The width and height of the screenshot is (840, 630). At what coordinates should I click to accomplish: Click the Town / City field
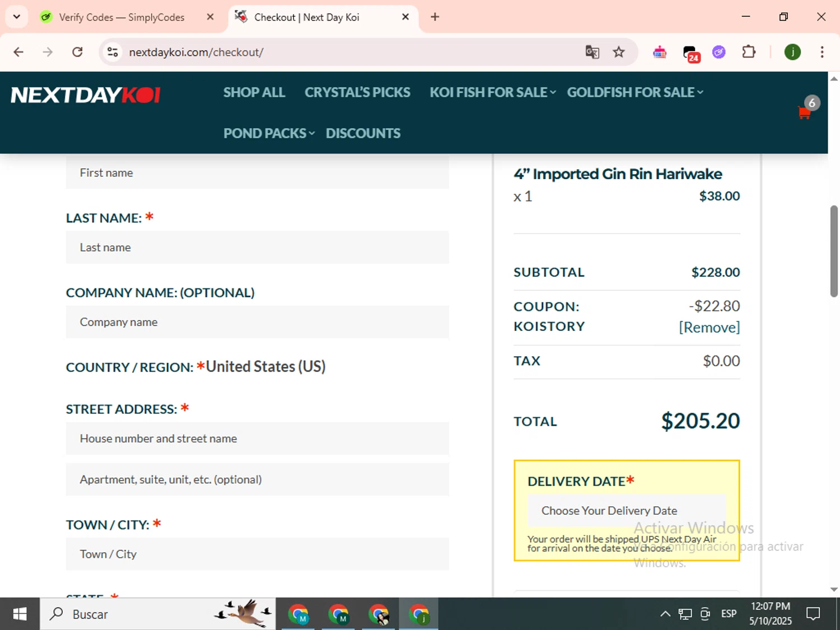(x=257, y=554)
